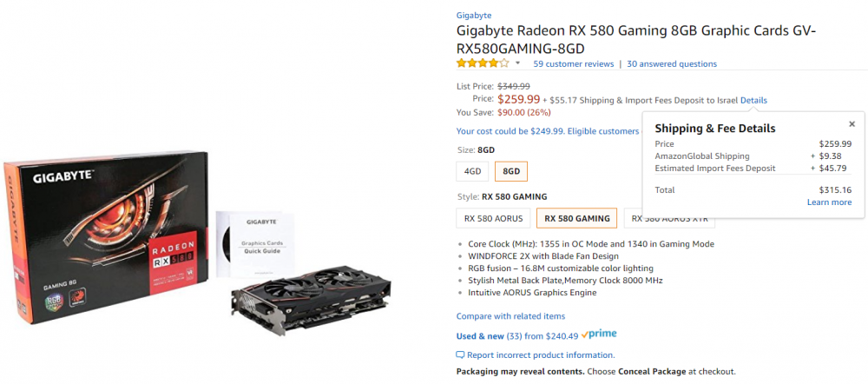Click the Prime logo badge

tap(599, 334)
